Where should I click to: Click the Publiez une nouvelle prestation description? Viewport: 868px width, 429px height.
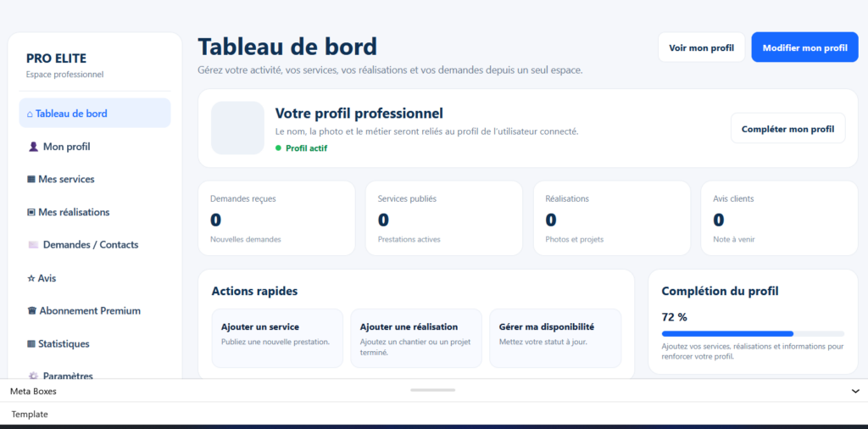click(275, 342)
